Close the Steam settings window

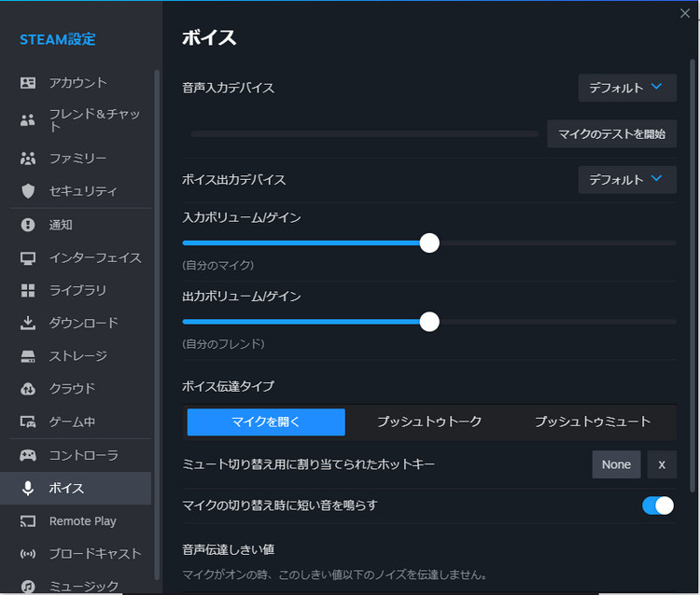coord(685,13)
